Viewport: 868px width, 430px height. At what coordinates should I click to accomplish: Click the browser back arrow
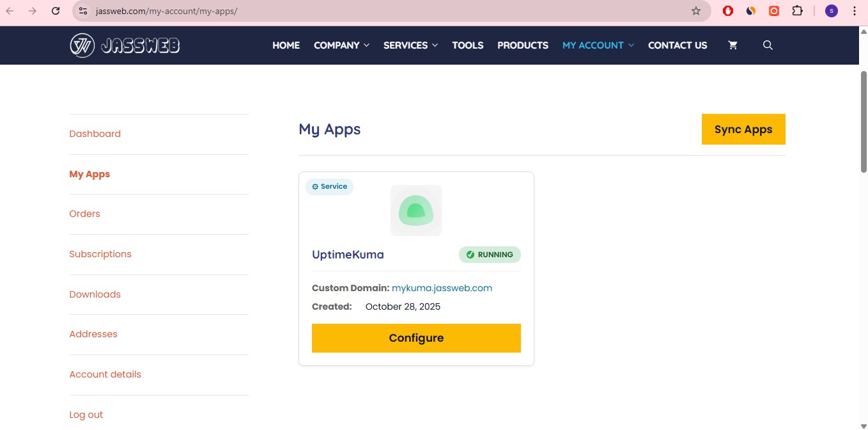pos(10,11)
